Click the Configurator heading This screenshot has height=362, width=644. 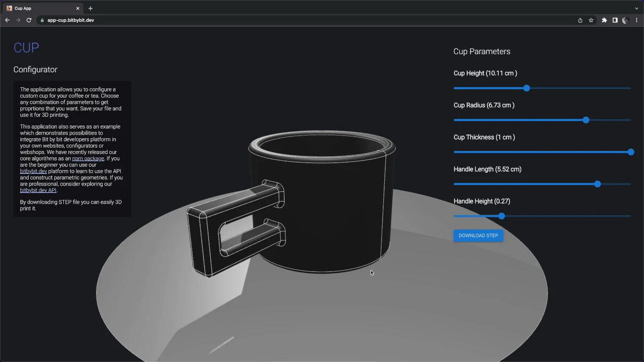(x=35, y=70)
